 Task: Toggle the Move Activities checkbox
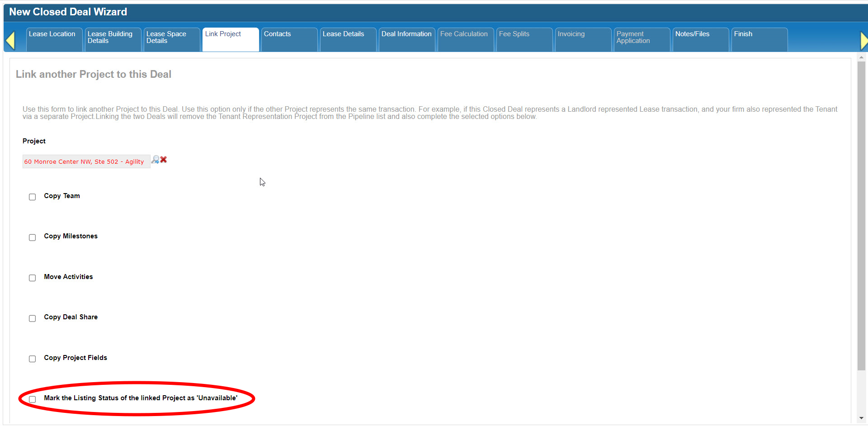33,278
